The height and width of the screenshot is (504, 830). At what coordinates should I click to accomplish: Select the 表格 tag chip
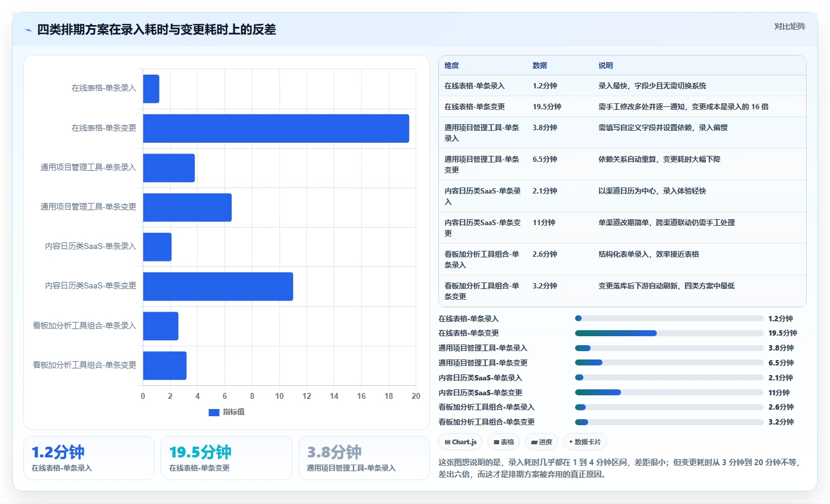503,442
